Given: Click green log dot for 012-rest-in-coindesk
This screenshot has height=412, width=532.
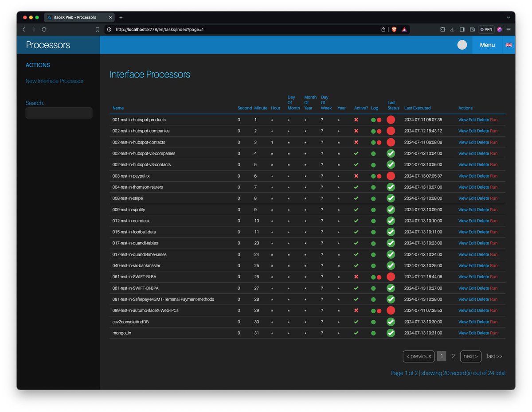Looking at the screenshot, I should pos(373,221).
